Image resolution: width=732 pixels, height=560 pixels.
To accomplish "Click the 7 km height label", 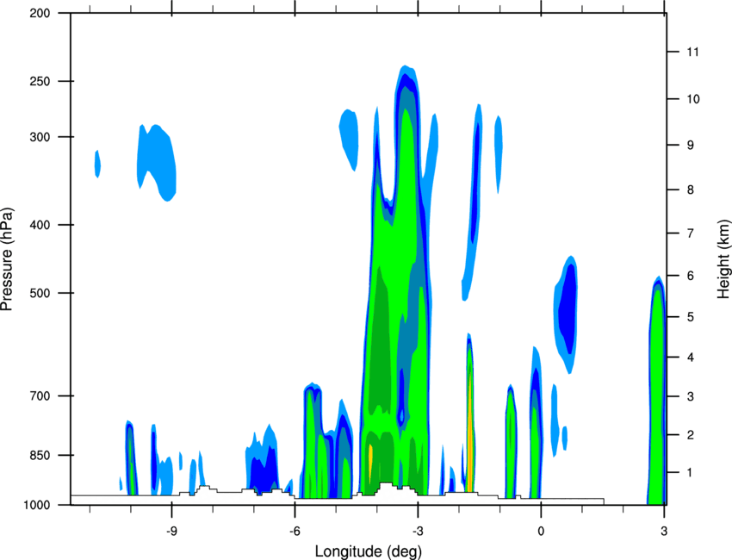I will pyautogui.click(x=691, y=233).
